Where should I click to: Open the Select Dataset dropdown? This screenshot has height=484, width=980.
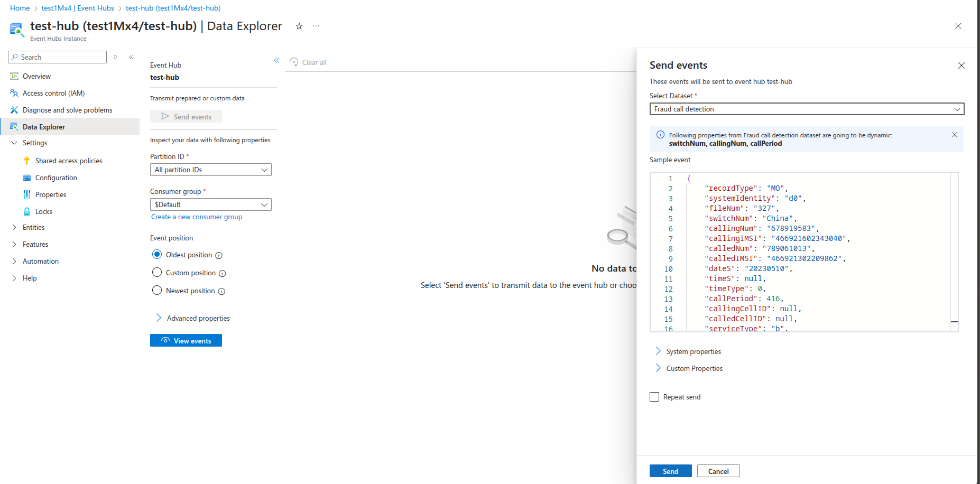[807, 109]
